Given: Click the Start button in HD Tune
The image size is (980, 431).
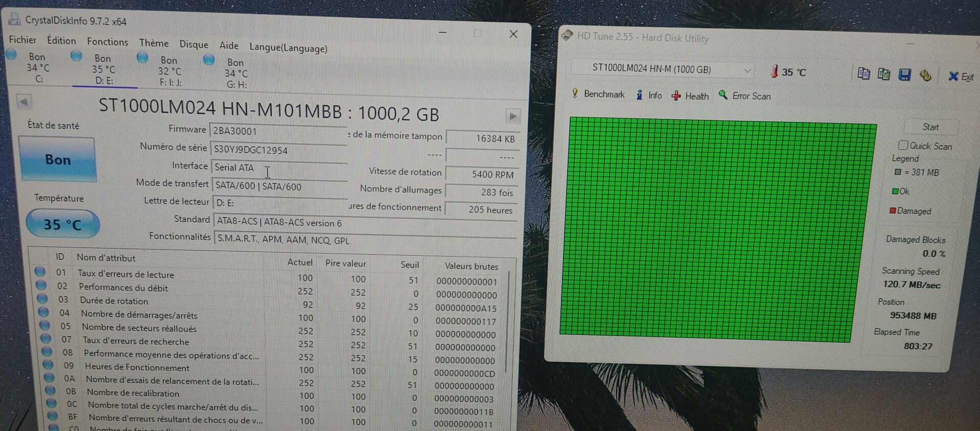Looking at the screenshot, I should click(x=930, y=127).
